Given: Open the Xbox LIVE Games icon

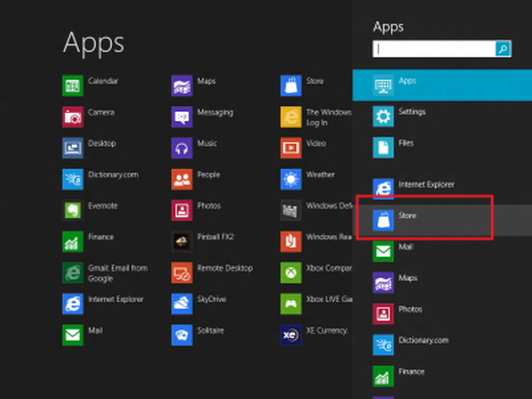Looking at the screenshot, I should [291, 304].
